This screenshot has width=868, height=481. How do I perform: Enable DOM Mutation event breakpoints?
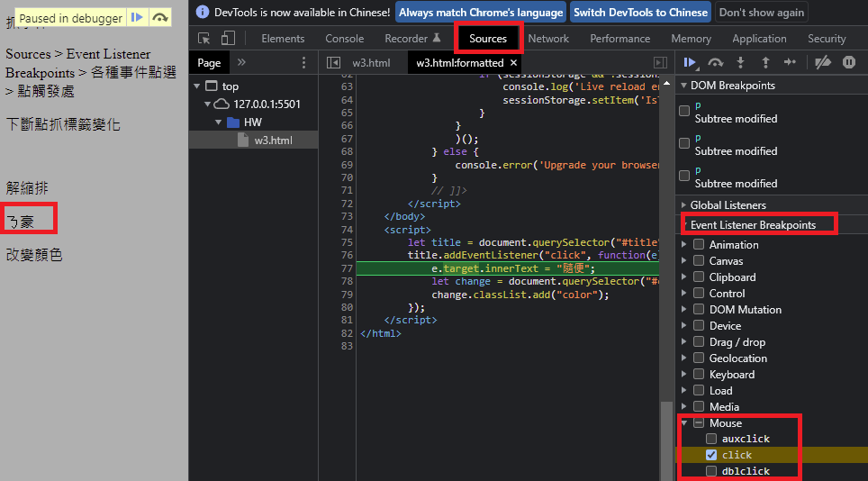pyautogui.click(x=699, y=309)
